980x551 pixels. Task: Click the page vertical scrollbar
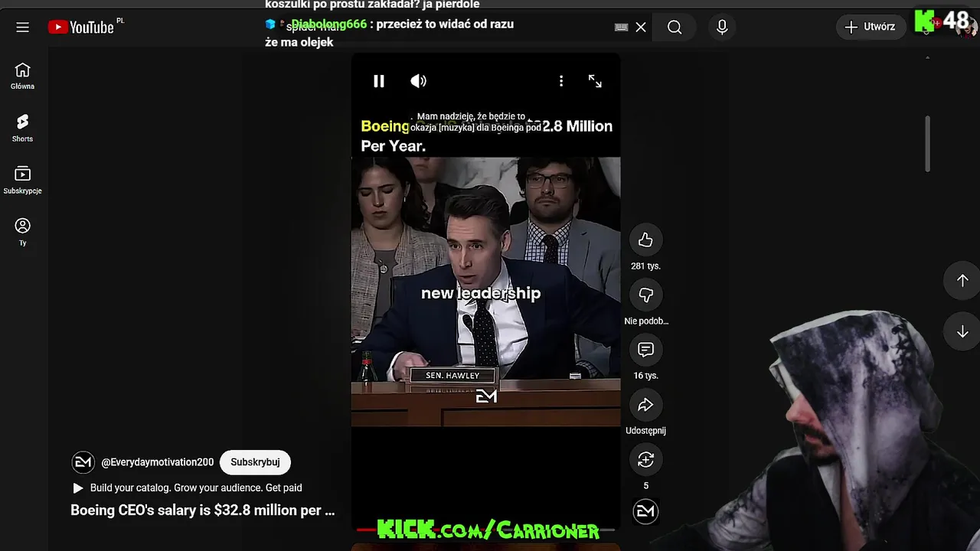927,144
